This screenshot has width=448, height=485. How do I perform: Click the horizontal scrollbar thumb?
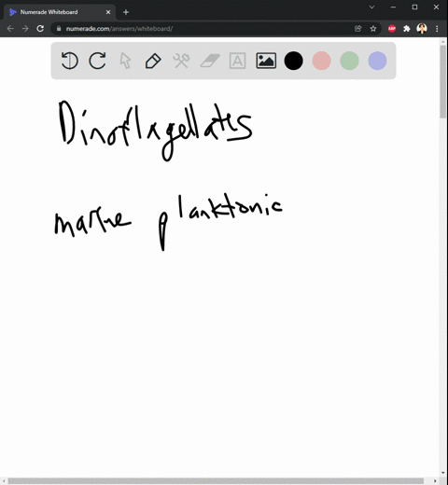point(216,481)
